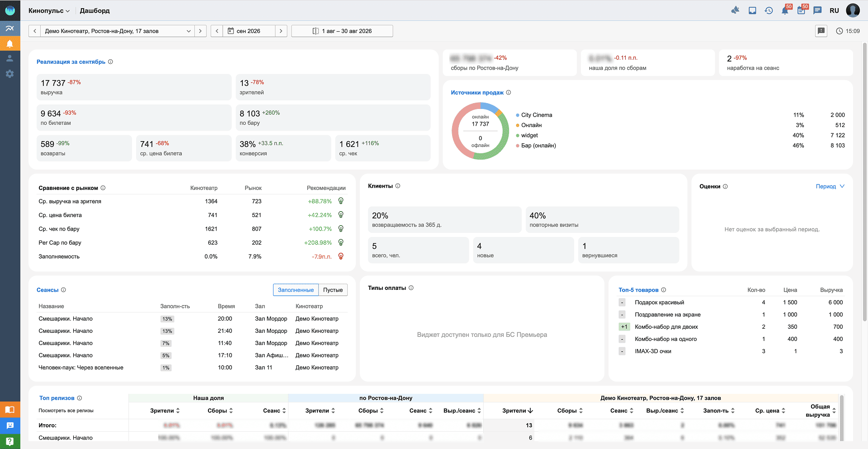Viewport: 868px width, 449px height.
Task: Click the info icon next to Источники продаж
Action: 509,92
